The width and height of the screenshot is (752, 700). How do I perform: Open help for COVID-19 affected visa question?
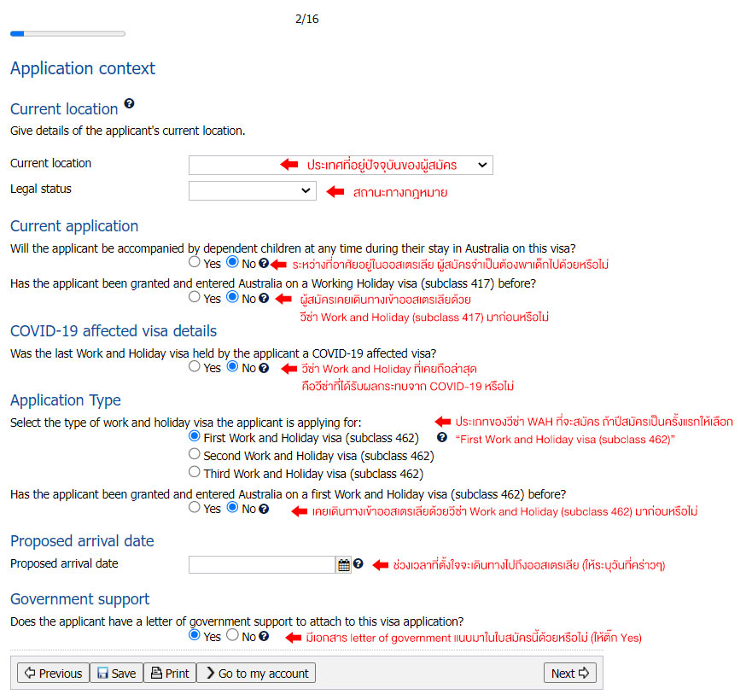[264, 368]
